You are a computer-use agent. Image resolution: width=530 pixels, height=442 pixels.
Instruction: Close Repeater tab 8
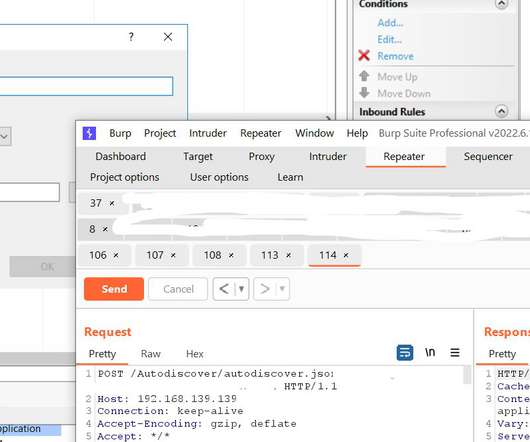click(x=105, y=229)
